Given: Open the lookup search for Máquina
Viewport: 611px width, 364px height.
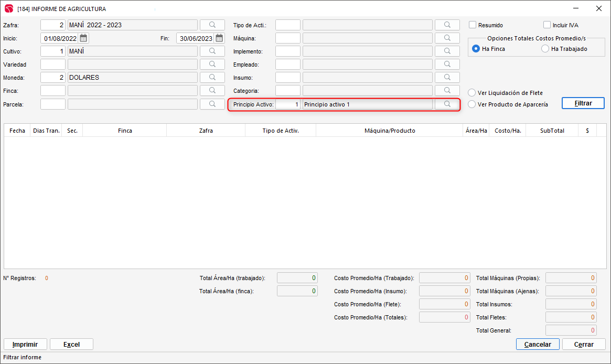Looking at the screenshot, I should tap(447, 38).
